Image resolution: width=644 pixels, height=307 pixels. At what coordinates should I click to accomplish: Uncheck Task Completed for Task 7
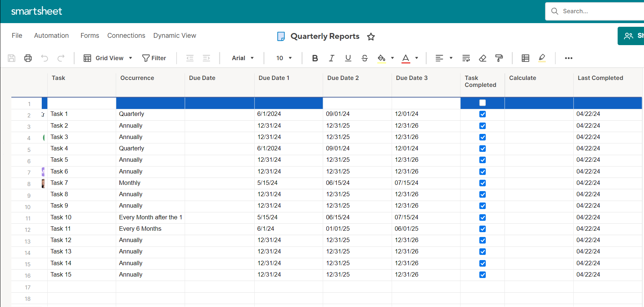[x=482, y=183]
